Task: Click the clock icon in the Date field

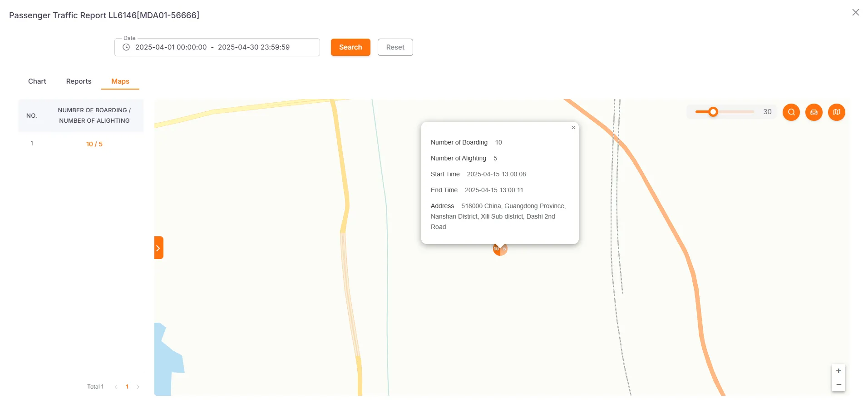Action: 126,47
